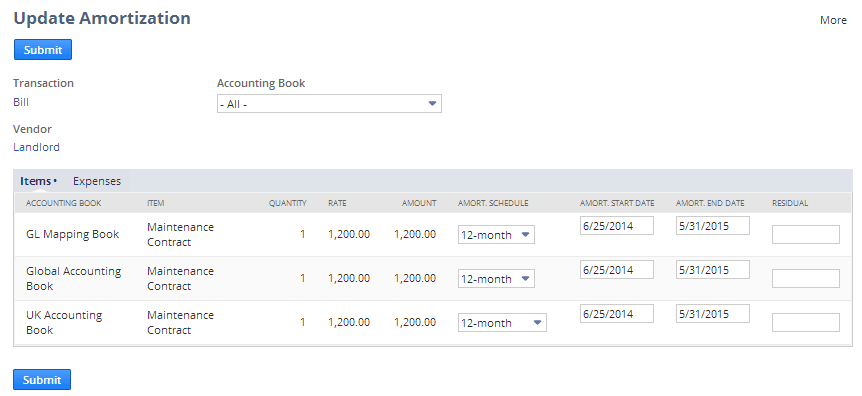The width and height of the screenshot is (862, 396).
Task: Click the Residual column header
Action: 790,204
